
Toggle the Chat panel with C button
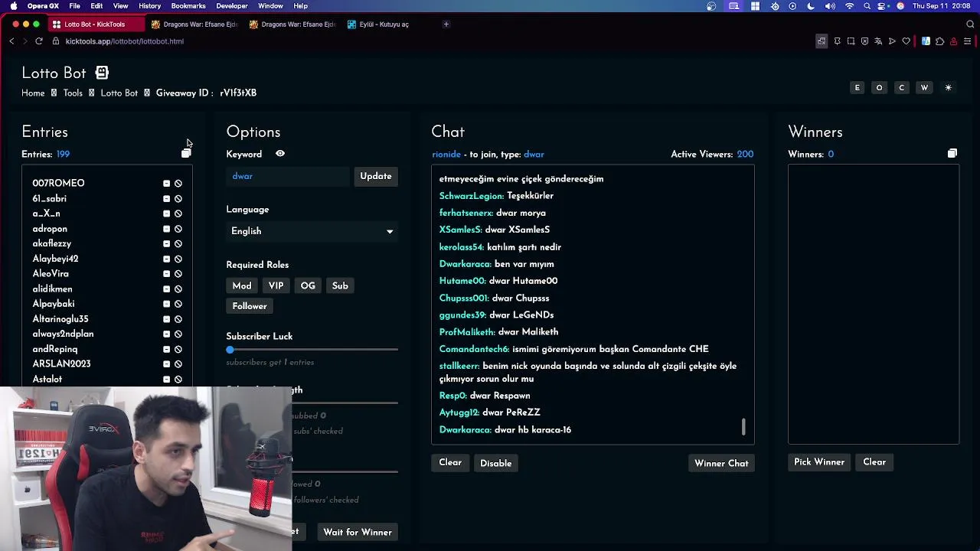pyautogui.click(x=901, y=88)
